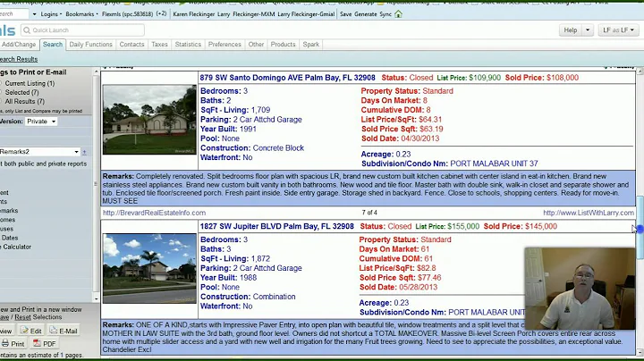Open the Contacts tab
The height and width of the screenshot is (361, 644).
131,45
